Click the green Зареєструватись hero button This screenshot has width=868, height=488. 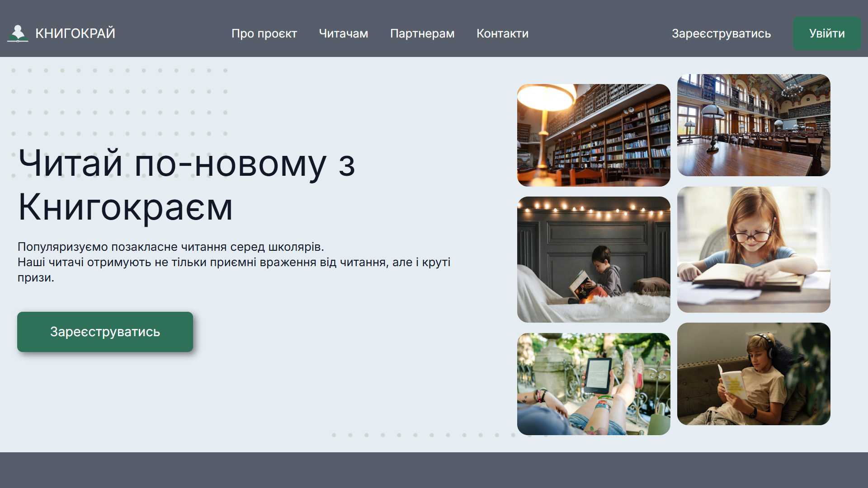click(x=105, y=332)
